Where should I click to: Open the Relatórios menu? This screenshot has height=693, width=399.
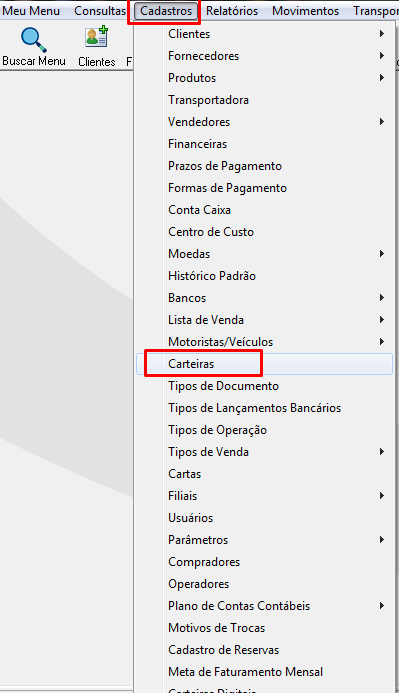pos(232,11)
